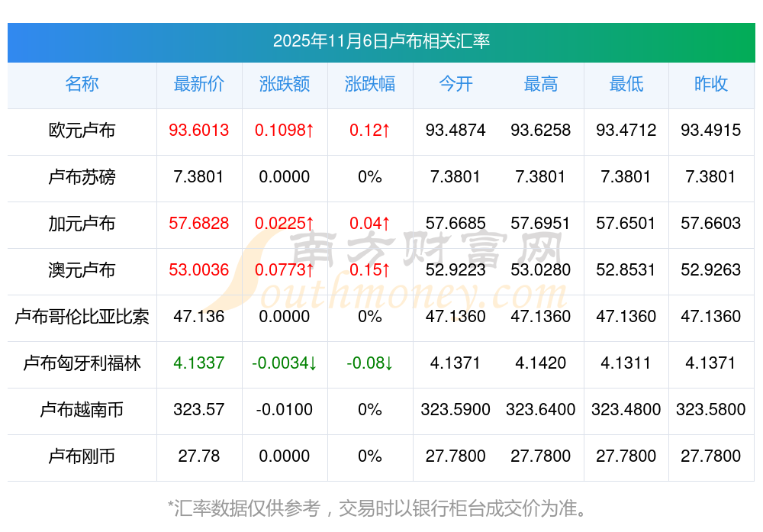Image resolution: width=763 pixels, height=532 pixels.
Task: Click the 卢布刚币 row name
Action: pyautogui.click(x=82, y=456)
